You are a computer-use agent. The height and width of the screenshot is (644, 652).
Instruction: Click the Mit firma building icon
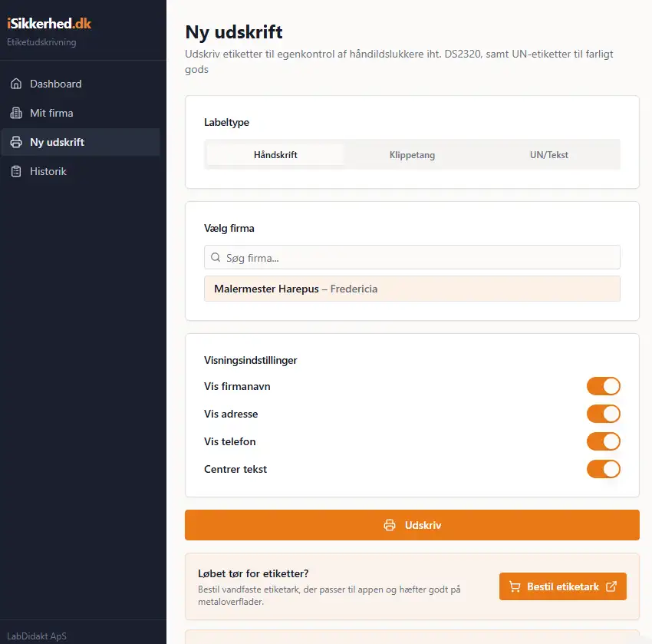16,113
